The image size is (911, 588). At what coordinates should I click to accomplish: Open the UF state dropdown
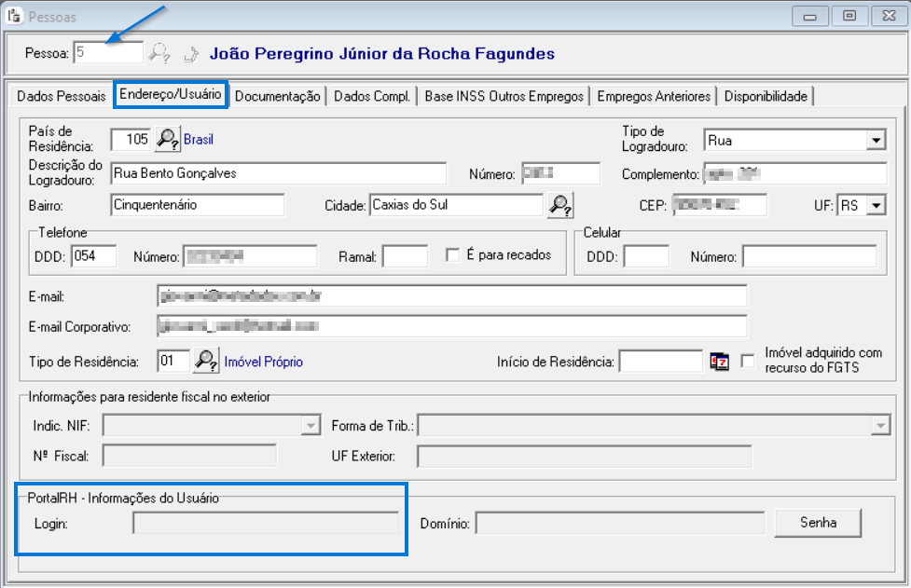pos(876,205)
